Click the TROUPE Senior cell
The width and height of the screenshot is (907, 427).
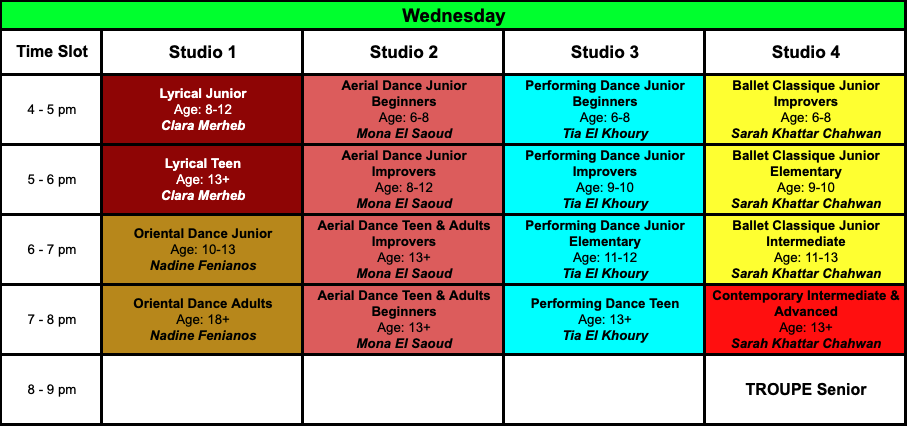point(806,389)
